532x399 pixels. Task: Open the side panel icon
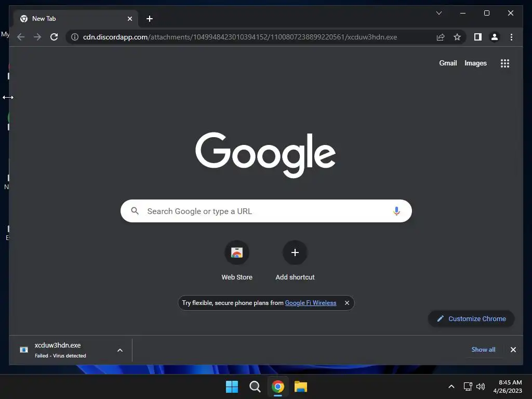click(x=478, y=37)
